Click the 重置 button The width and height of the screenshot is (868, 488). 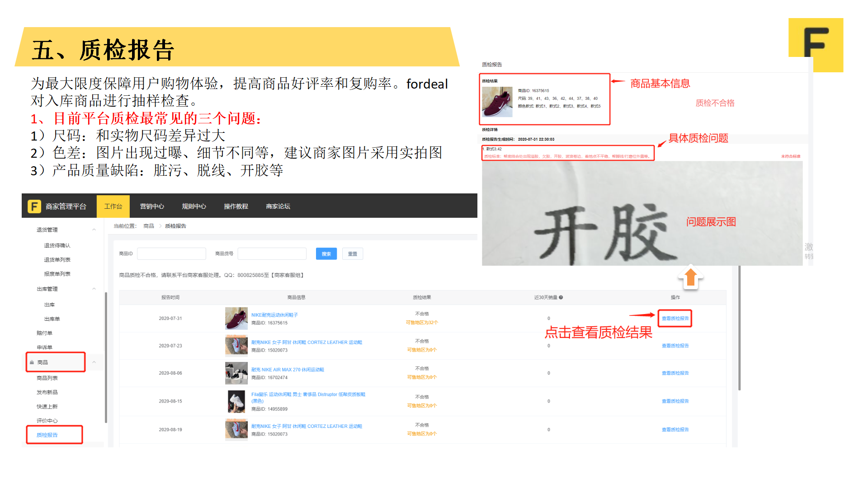pos(353,254)
